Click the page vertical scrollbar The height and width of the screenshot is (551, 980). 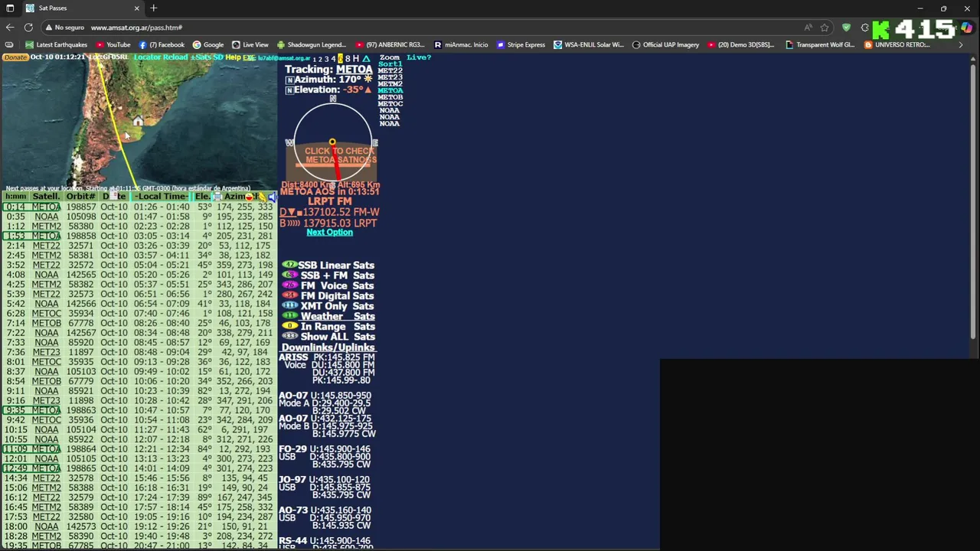(973, 203)
